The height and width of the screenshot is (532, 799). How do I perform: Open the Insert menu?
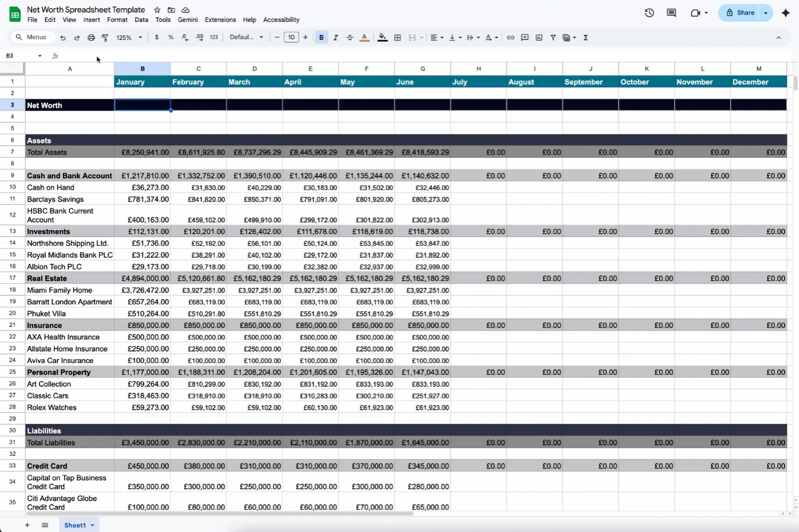92,20
